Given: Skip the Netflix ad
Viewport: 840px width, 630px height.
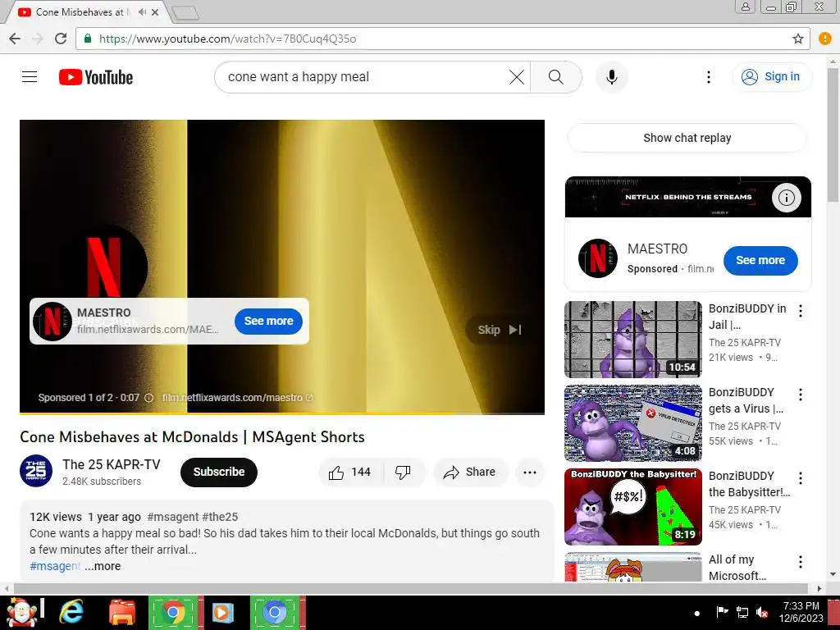Looking at the screenshot, I should [500, 330].
